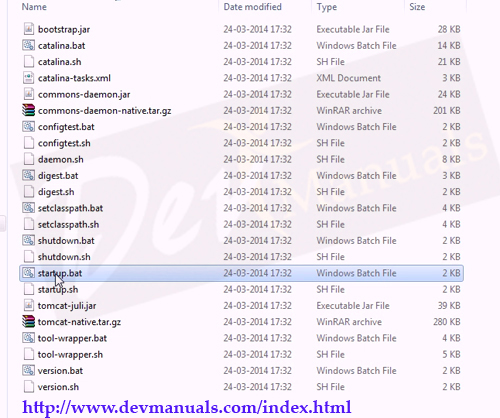Click the tomcat-juli.jar file icon
500x418 pixels.
pos(29,305)
